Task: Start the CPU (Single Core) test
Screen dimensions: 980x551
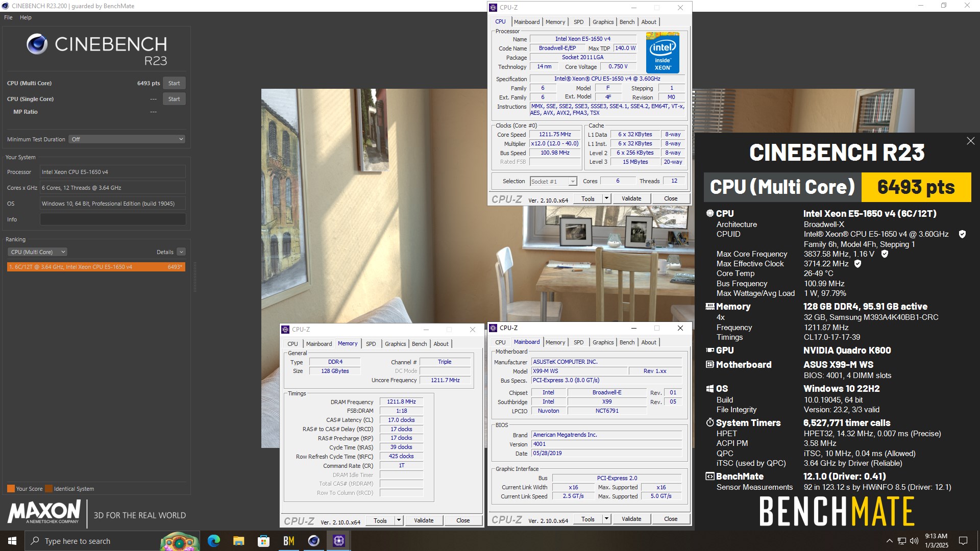Action: pyautogui.click(x=174, y=99)
